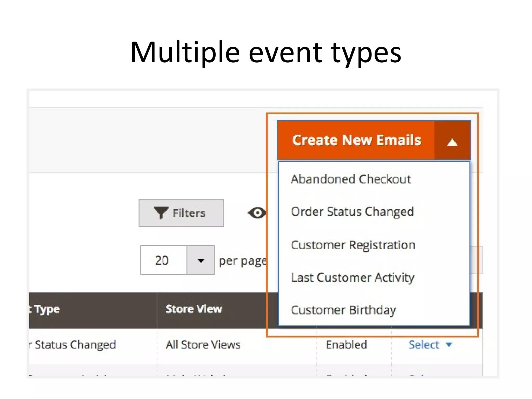The height and width of the screenshot is (399, 532).
Task: Click Create New Emails button
Action: [x=356, y=140]
